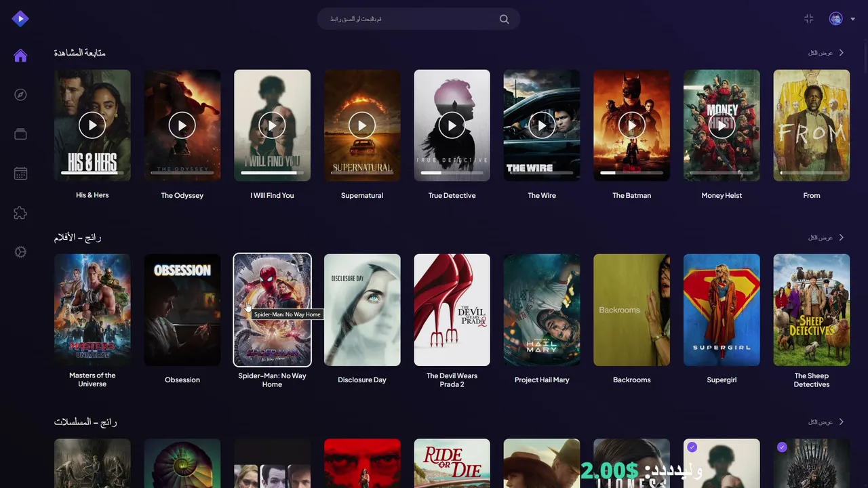Screen dimensions: 868x488
Task: Open the Backrooms movie poster
Action: point(631,310)
